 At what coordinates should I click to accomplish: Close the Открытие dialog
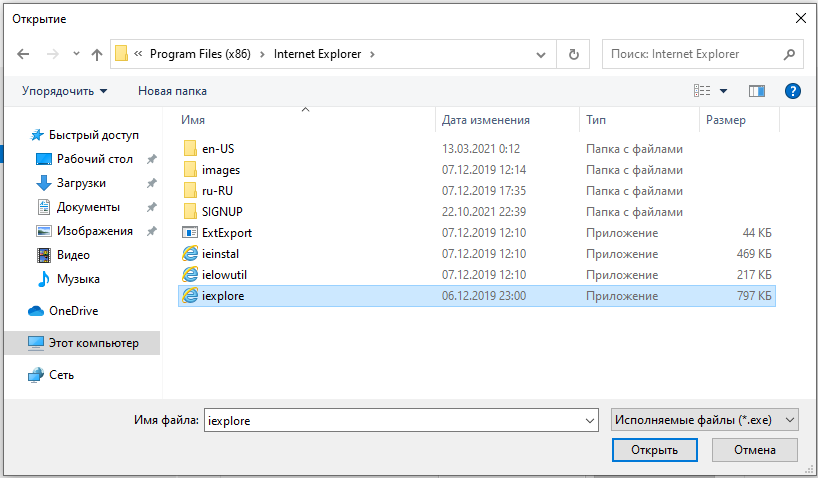(801, 18)
